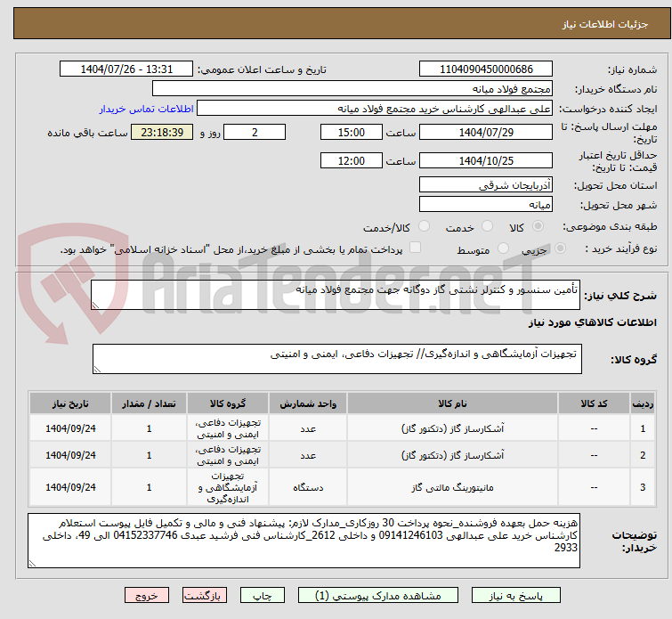The height and width of the screenshot is (619, 672).
Task: Open مشاهده مدارک پیوستی (1) button
Action: pos(378,596)
